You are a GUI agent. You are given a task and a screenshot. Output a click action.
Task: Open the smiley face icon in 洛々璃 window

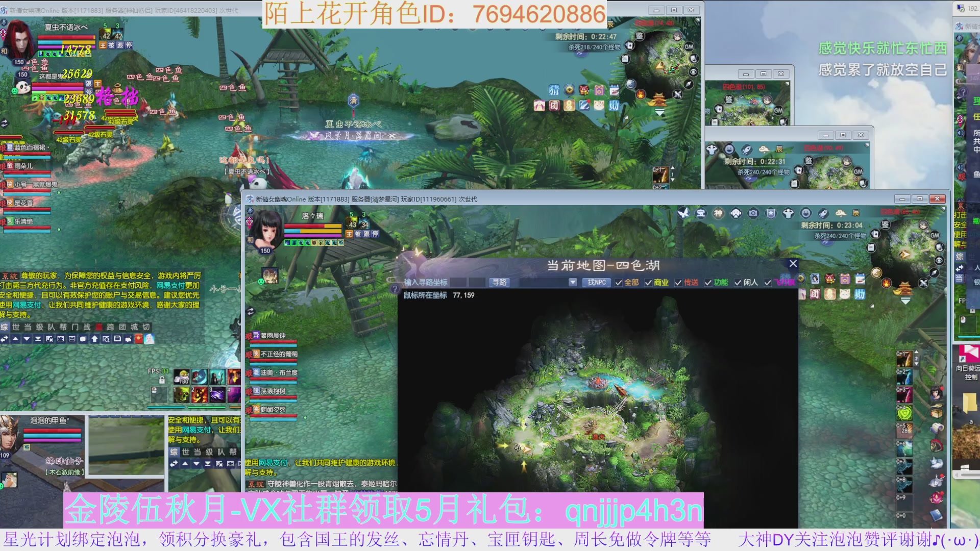point(806,213)
